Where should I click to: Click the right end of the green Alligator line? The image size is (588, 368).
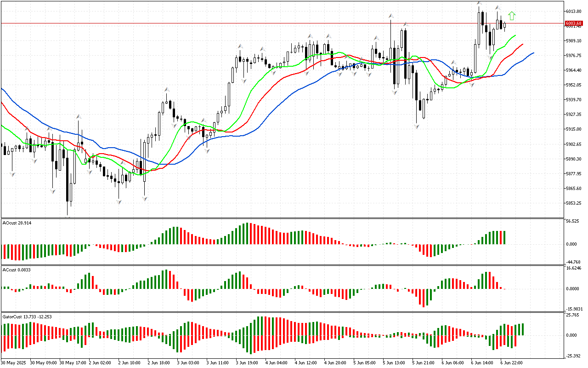(515, 35)
